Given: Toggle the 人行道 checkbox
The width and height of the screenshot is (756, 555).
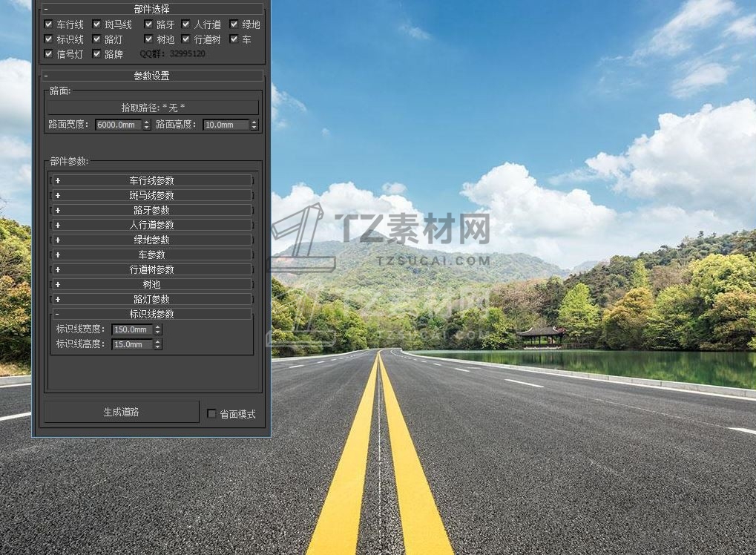Looking at the screenshot, I should pyautogui.click(x=185, y=24).
